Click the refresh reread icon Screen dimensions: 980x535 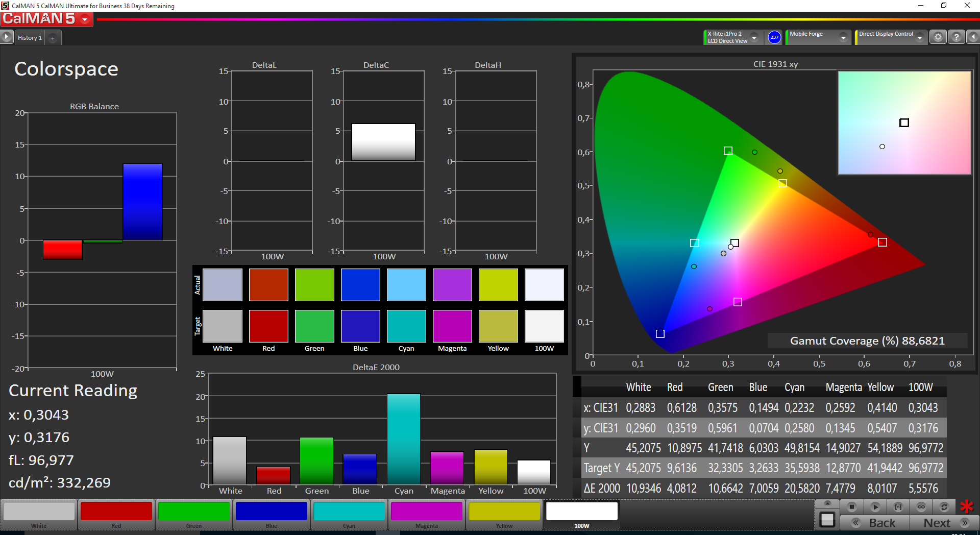944,507
